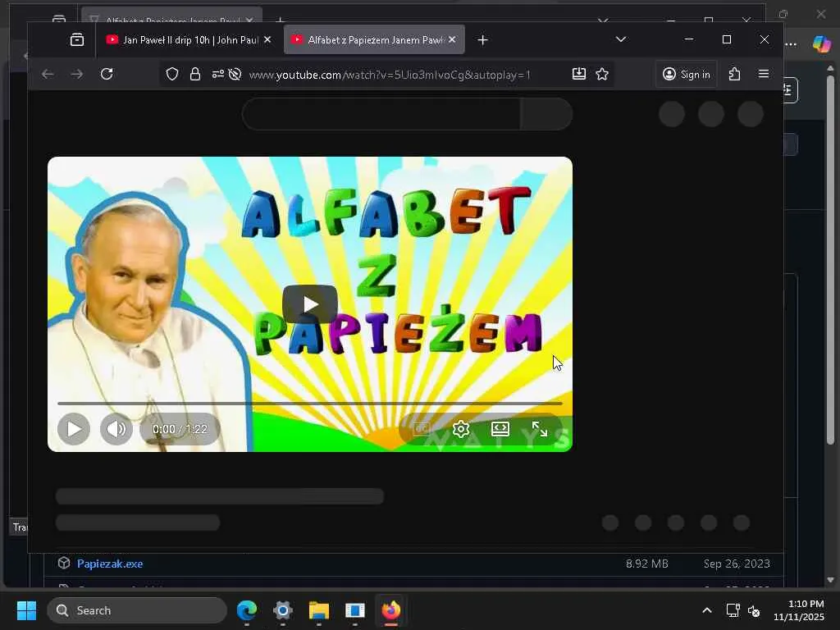Open Settings gear app on the taskbar
Image resolution: width=840 pixels, height=630 pixels.
283,610
